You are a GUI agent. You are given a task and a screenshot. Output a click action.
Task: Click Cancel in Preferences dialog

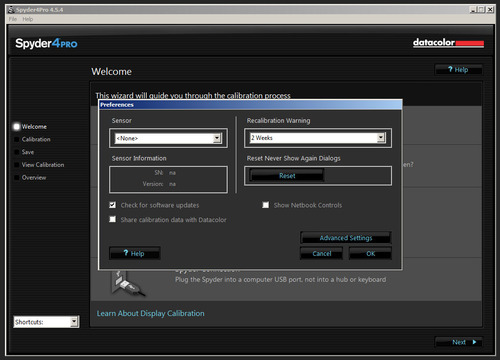tap(322, 254)
